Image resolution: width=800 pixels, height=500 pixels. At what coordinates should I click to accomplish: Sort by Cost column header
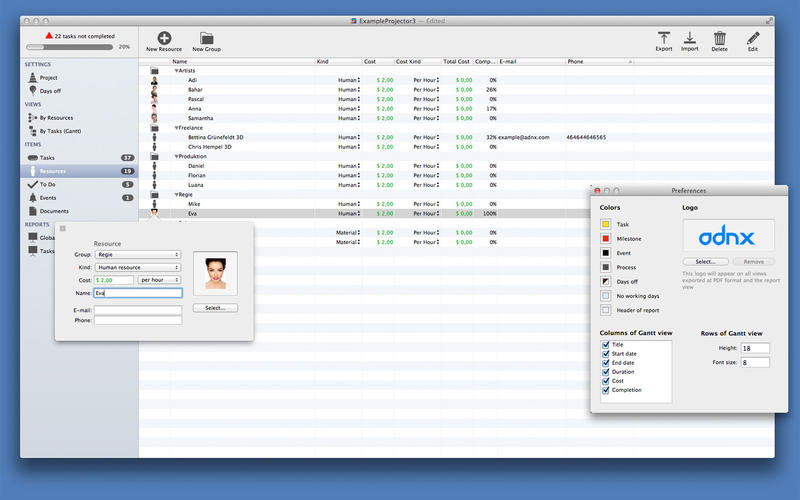[x=378, y=62]
